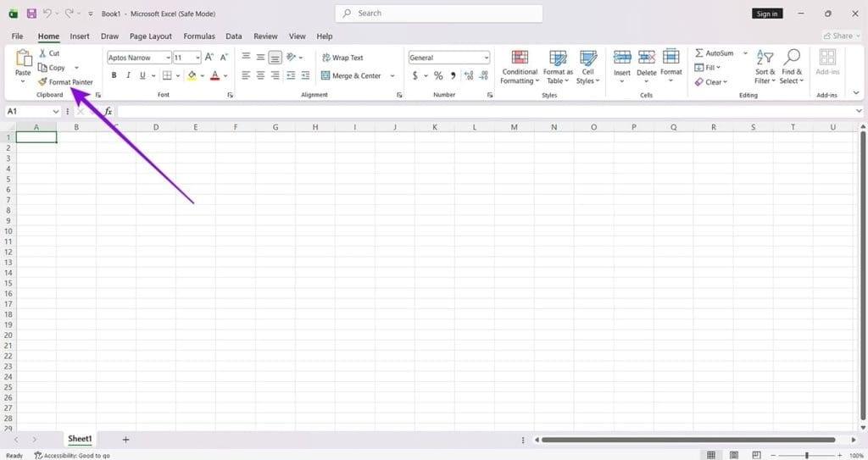
Task: Increase font size with the larger A
Action: (x=209, y=57)
